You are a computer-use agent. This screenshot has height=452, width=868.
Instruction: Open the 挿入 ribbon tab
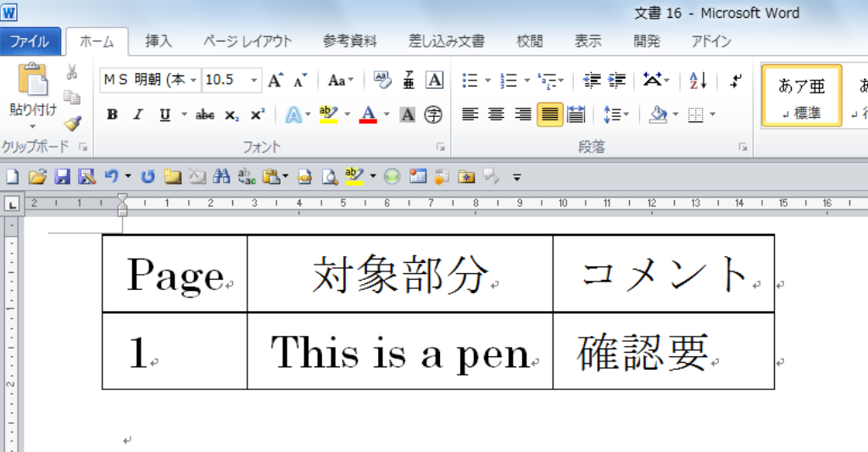[158, 41]
